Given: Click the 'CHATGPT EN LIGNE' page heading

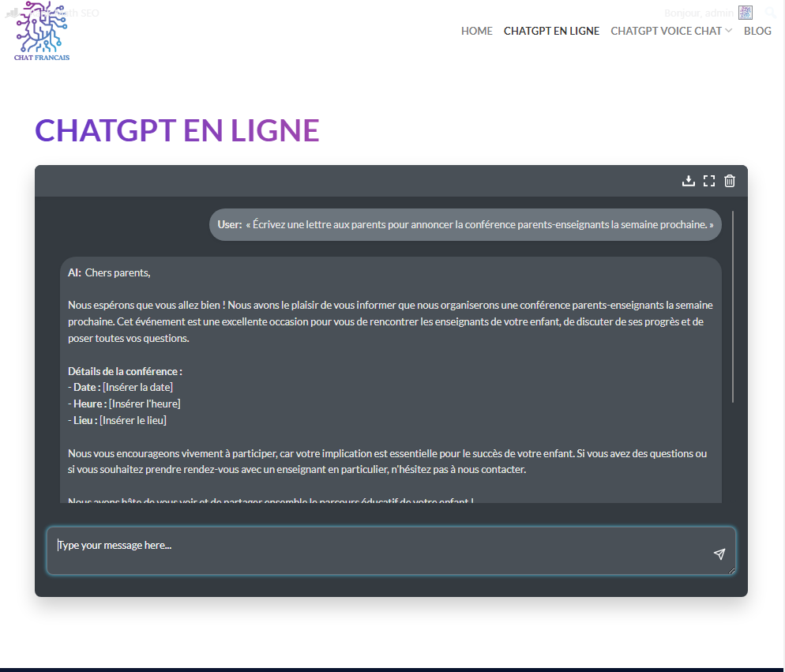Looking at the screenshot, I should click(177, 131).
